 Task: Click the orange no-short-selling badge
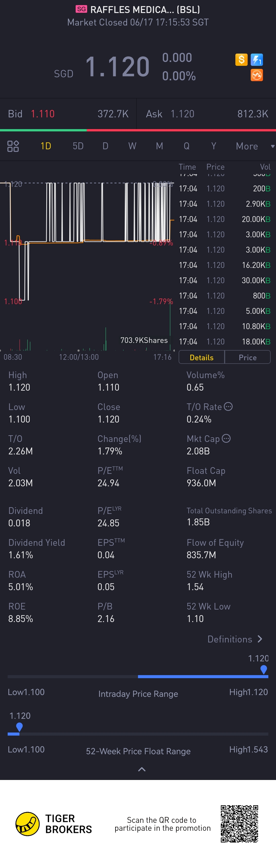257,75
